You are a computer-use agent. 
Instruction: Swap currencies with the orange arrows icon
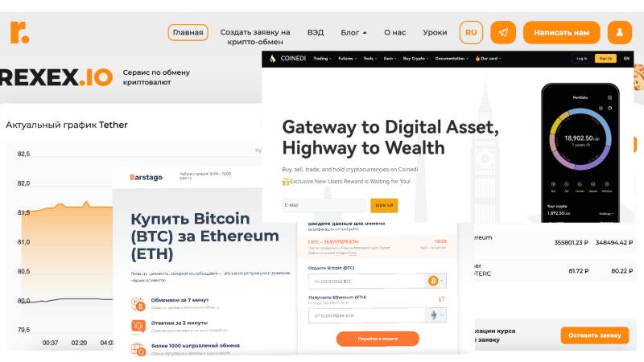(x=441, y=299)
